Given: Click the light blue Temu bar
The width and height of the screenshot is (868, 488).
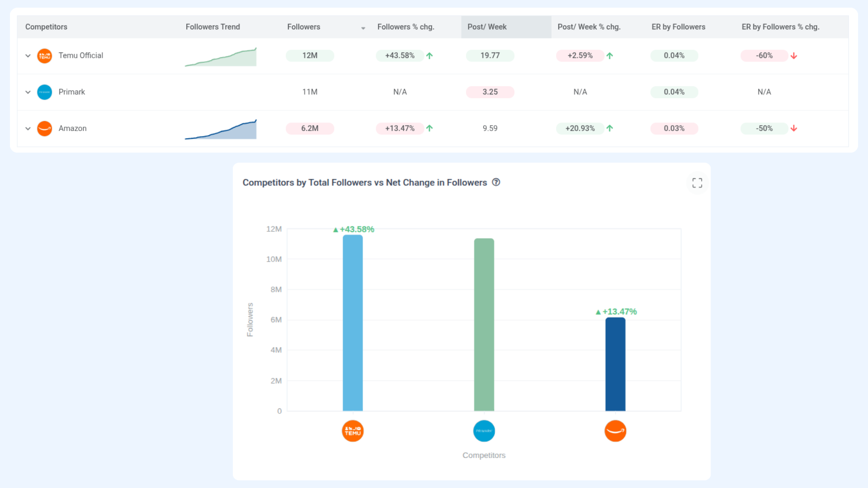Looking at the screenshot, I should tap(353, 323).
